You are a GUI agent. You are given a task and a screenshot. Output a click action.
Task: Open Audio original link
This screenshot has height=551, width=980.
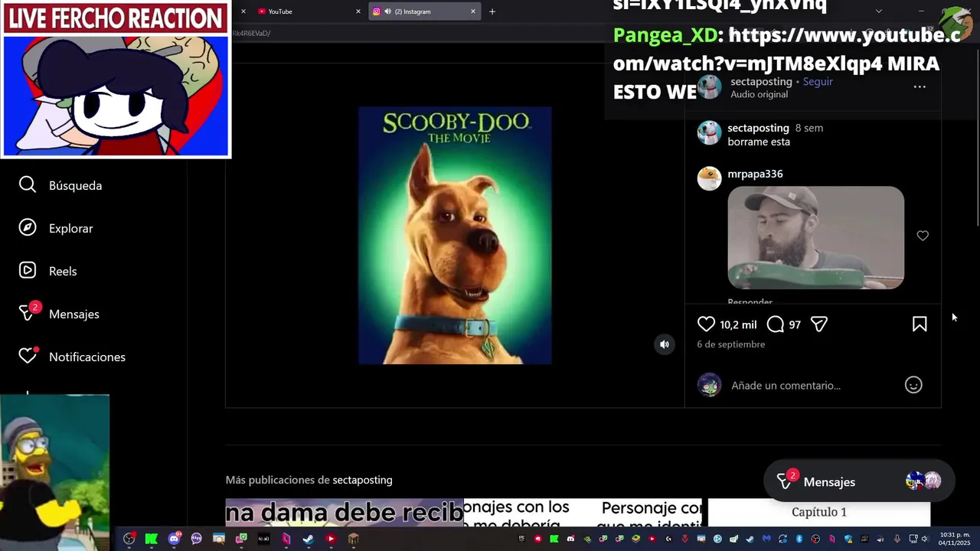point(759,94)
